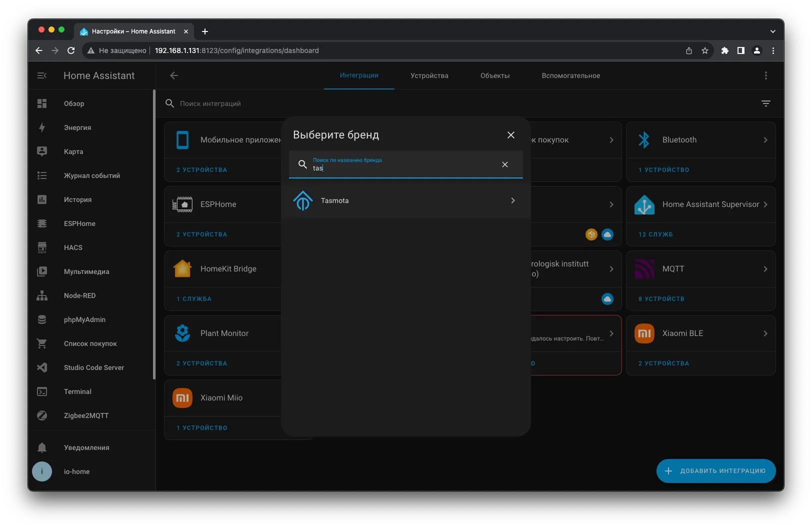Click the Plant Monitor flower logo
Viewport: 812px width, 528px height.
tap(182, 333)
